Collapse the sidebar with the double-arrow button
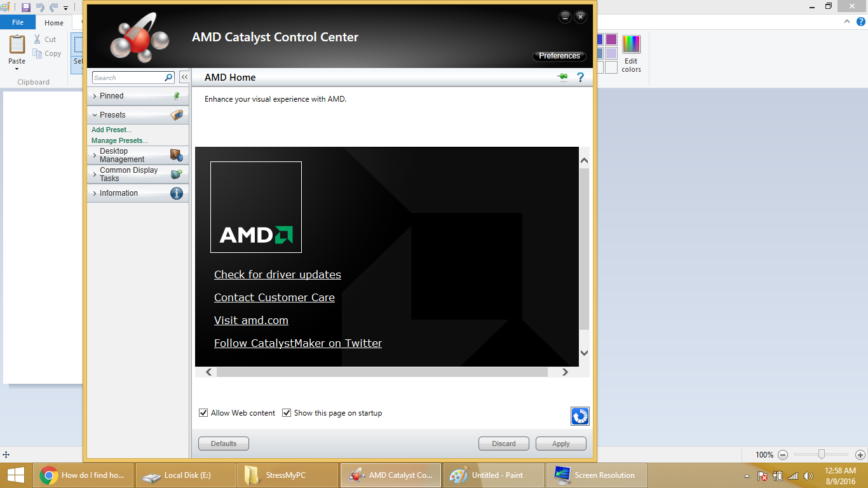 point(184,78)
